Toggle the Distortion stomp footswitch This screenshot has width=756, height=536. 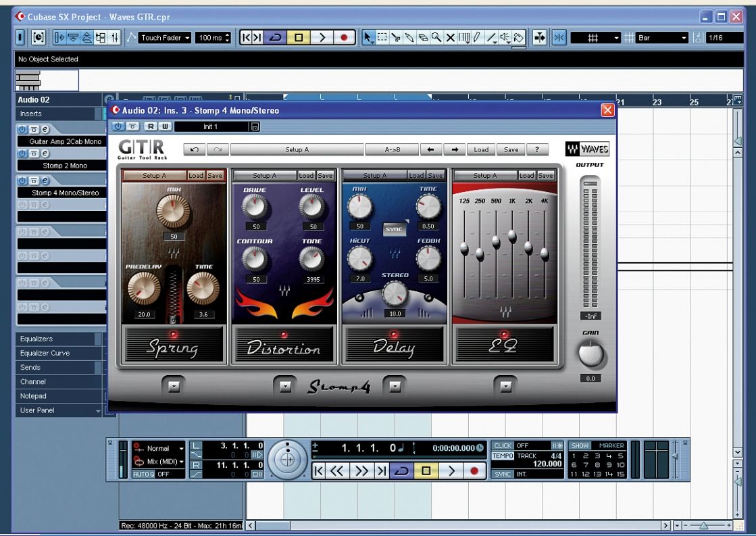pyautogui.click(x=284, y=345)
